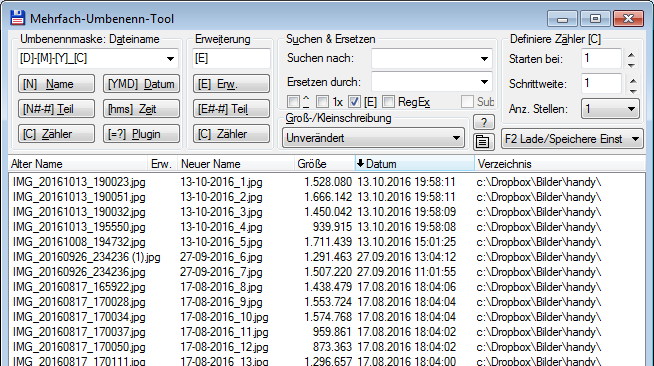Uncheck the [E] search checkbox
Image resolution: width=654 pixels, height=366 pixels.
(355, 101)
